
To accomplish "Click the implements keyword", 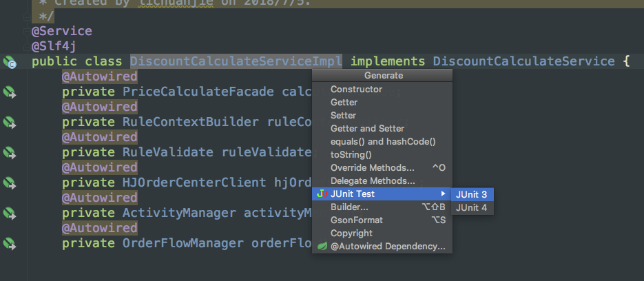I will pos(388,61).
